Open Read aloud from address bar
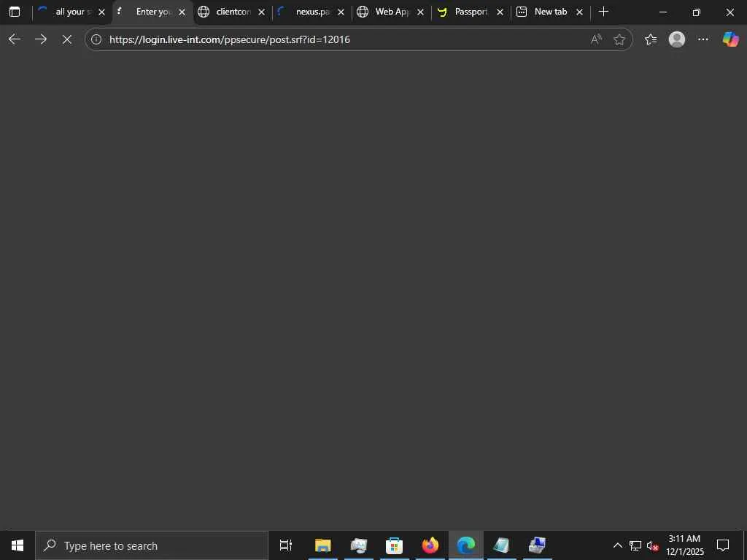 (596, 39)
